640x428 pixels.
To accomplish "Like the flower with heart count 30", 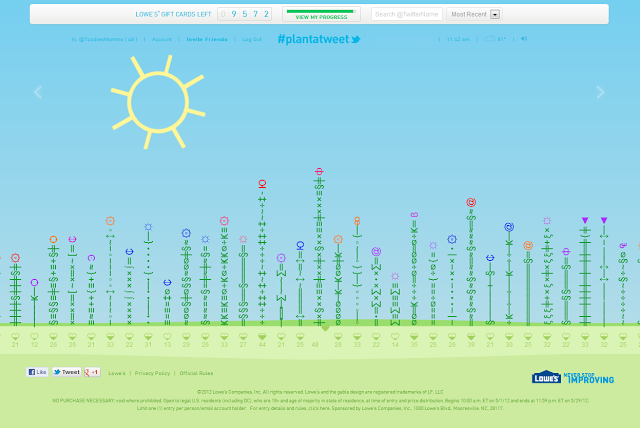I will [509, 337].
